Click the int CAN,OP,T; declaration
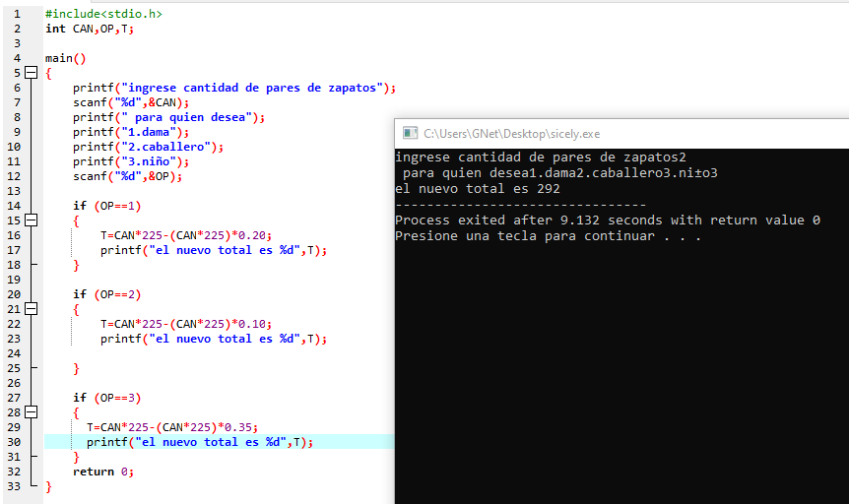This screenshot has height=504, width=849. tap(90, 29)
